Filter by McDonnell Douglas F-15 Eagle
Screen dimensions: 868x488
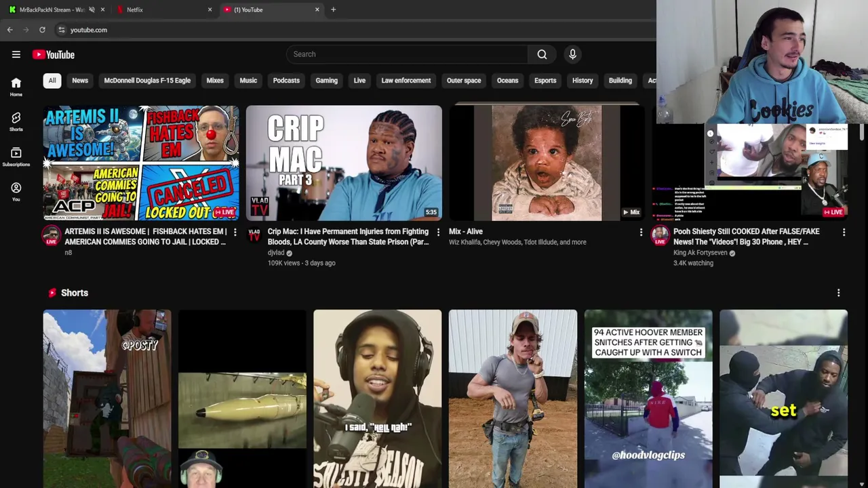tap(147, 81)
